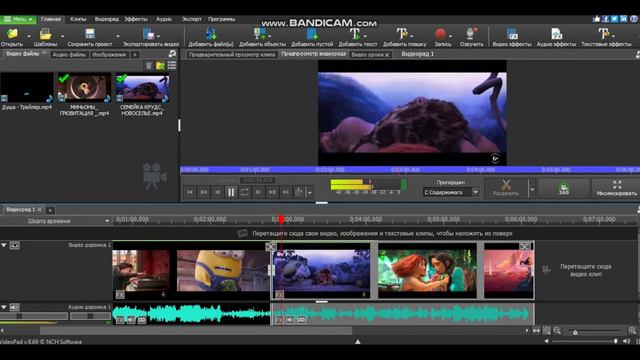Toggle Видео дорожка 1 visibility icon
The image size is (640, 360).
(14, 245)
